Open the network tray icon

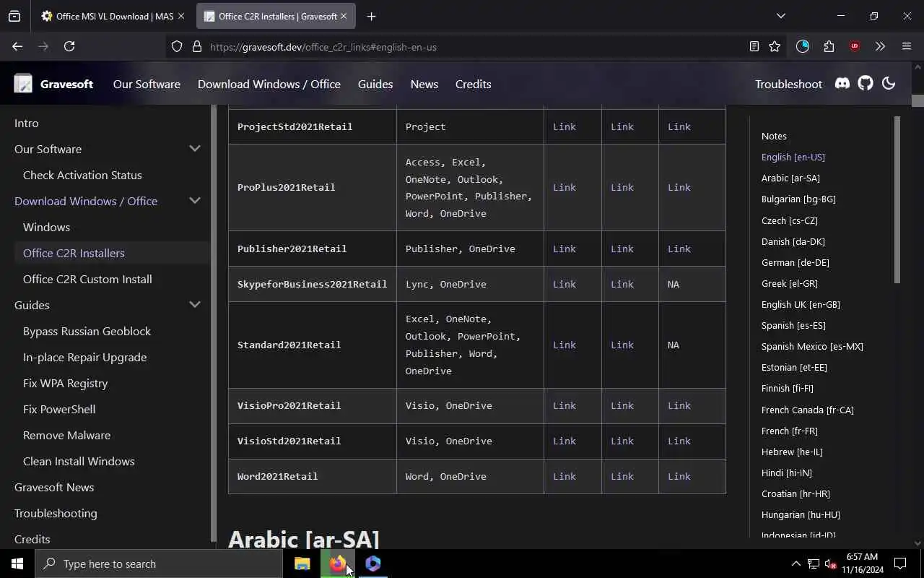pos(814,564)
